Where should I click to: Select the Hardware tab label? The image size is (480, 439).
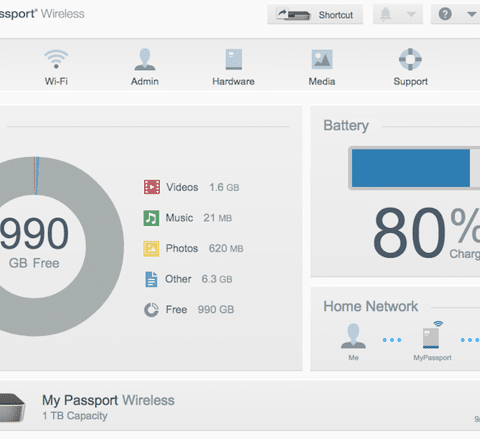(233, 81)
